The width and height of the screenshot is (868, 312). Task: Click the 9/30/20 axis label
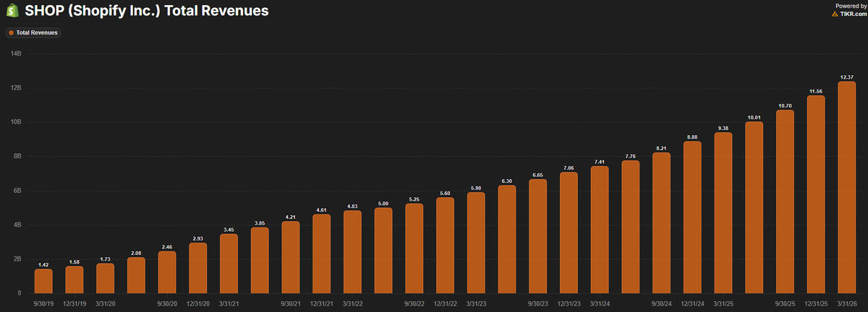[x=167, y=303]
